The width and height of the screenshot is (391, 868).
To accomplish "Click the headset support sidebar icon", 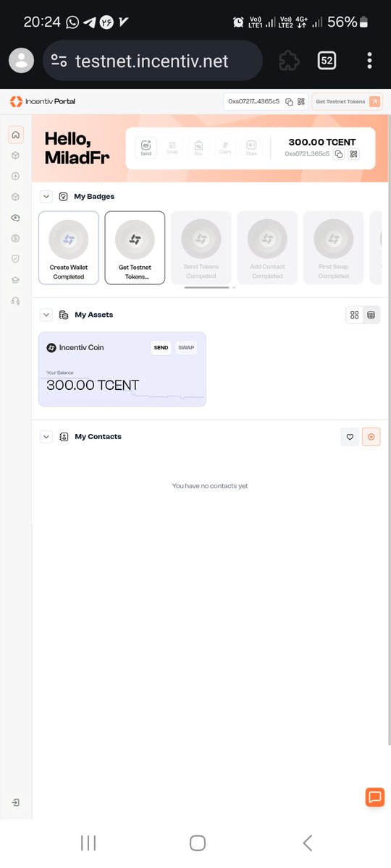I will [x=15, y=301].
